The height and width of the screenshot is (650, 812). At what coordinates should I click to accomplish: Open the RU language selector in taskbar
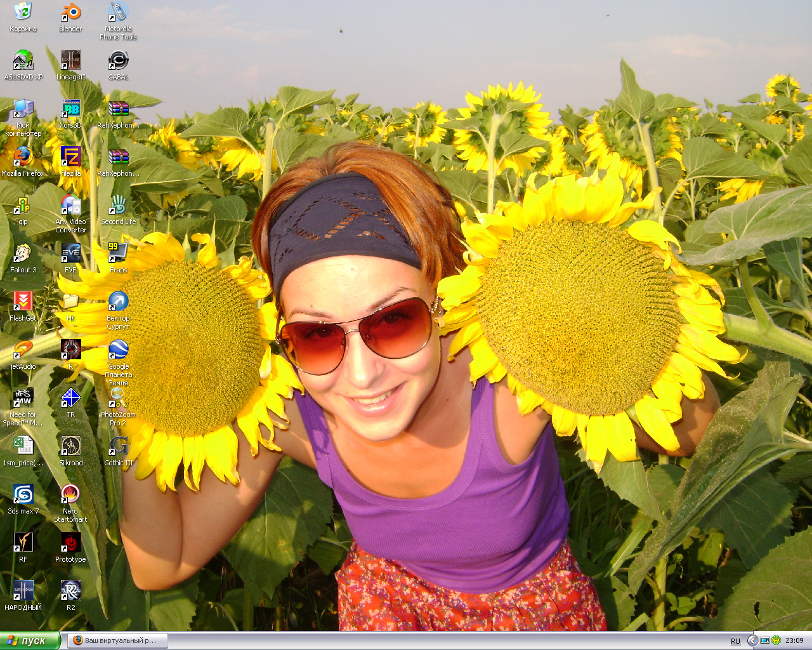point(735,640)
